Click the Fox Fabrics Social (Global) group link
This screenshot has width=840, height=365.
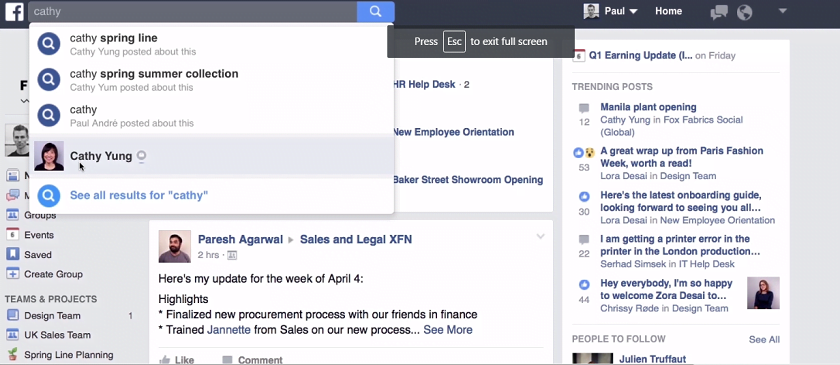click(x=672, y=126)
